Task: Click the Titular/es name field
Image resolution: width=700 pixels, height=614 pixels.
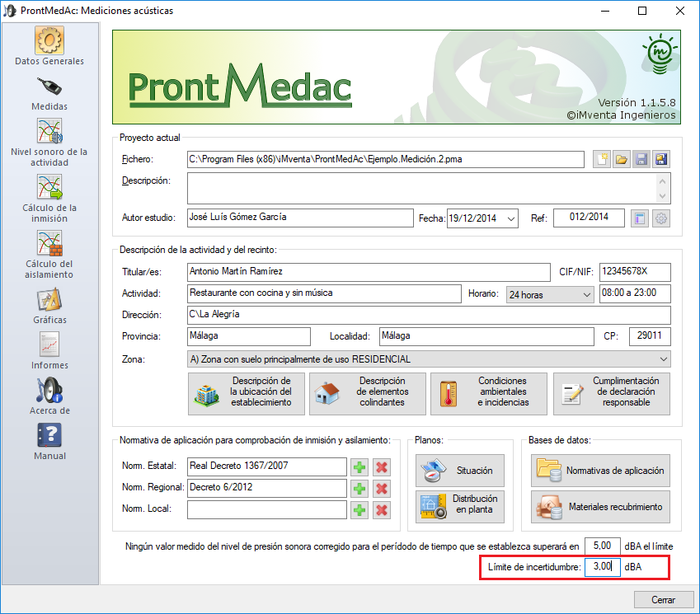Action: tap(369, 272)
